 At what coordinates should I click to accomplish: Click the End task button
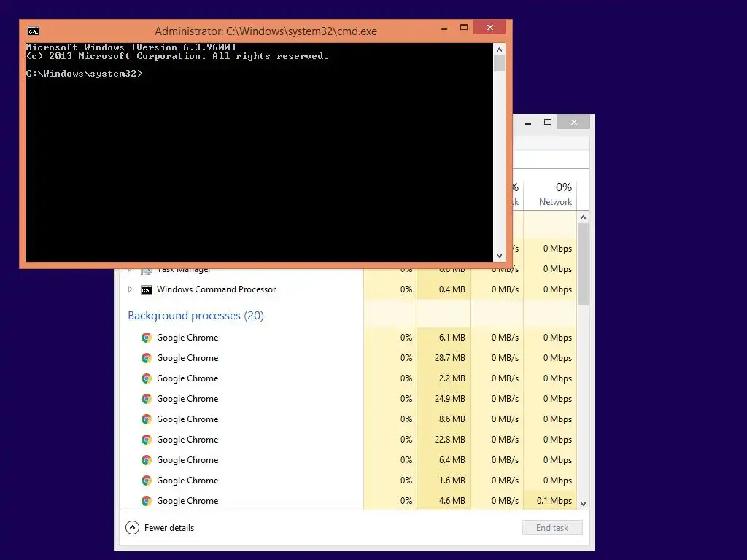coord(552,528)
